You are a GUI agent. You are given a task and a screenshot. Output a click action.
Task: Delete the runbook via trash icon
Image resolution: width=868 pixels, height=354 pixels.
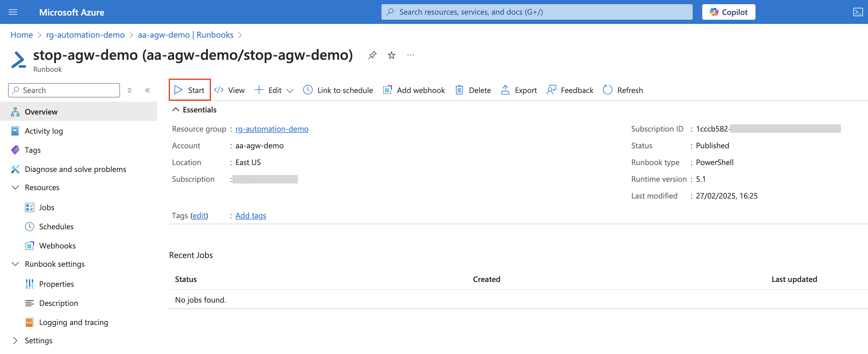click(459, 90)
